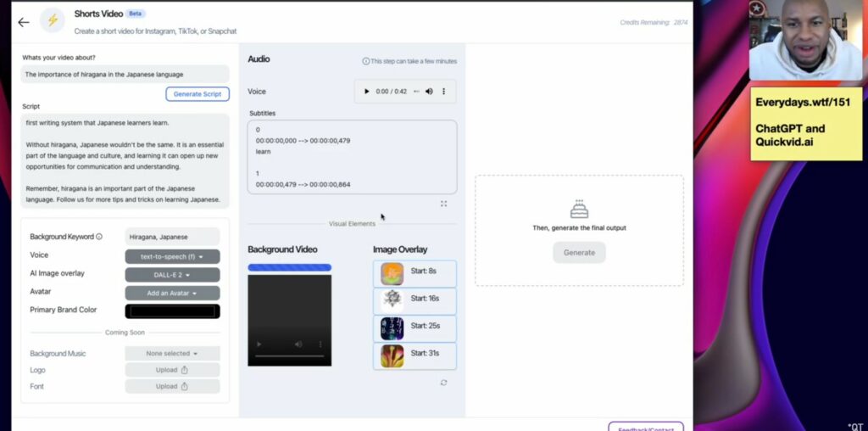Click the upload icon in the Font row
Viewport: 868px width, 431px height.
184,386
